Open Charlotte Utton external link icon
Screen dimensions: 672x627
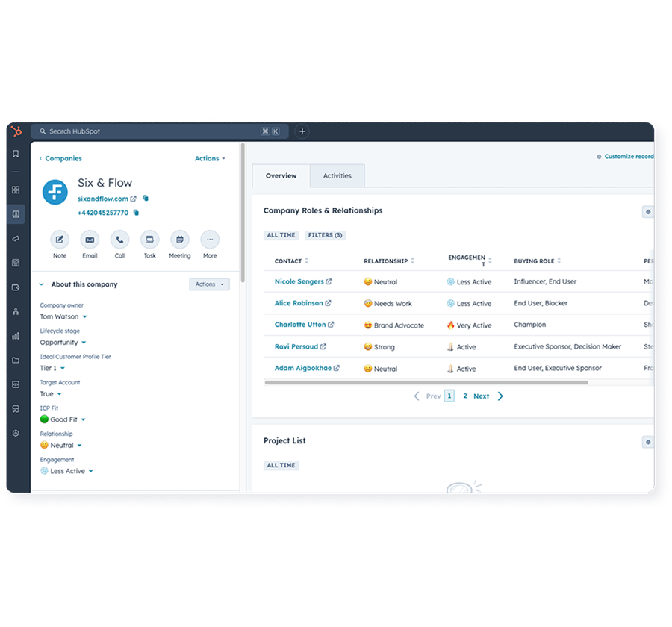pos(331,325)
